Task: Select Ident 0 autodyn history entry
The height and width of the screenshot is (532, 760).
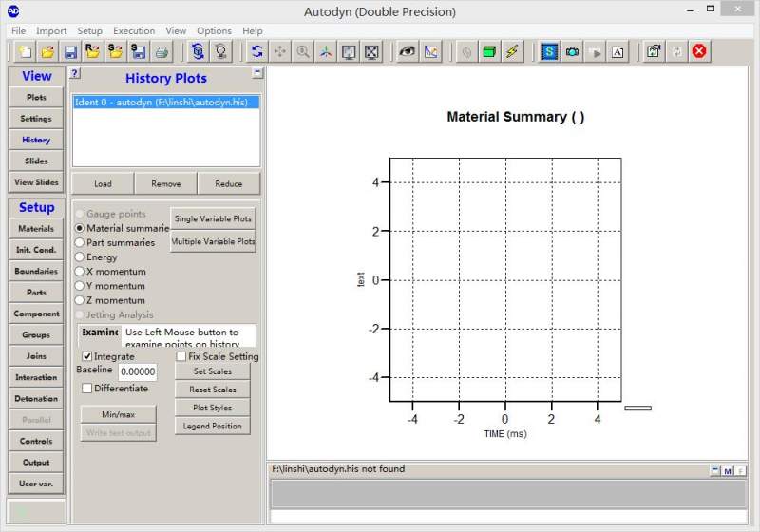Action: click(x=165, y=103)
